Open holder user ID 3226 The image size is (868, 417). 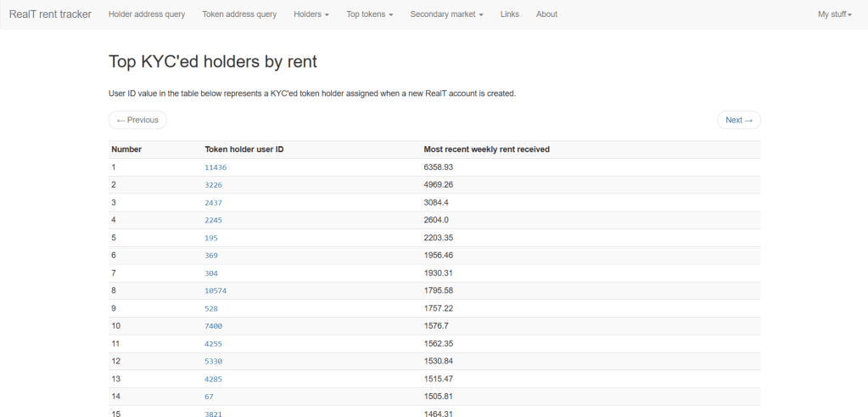pyautogui.click(x=213, y=185)
